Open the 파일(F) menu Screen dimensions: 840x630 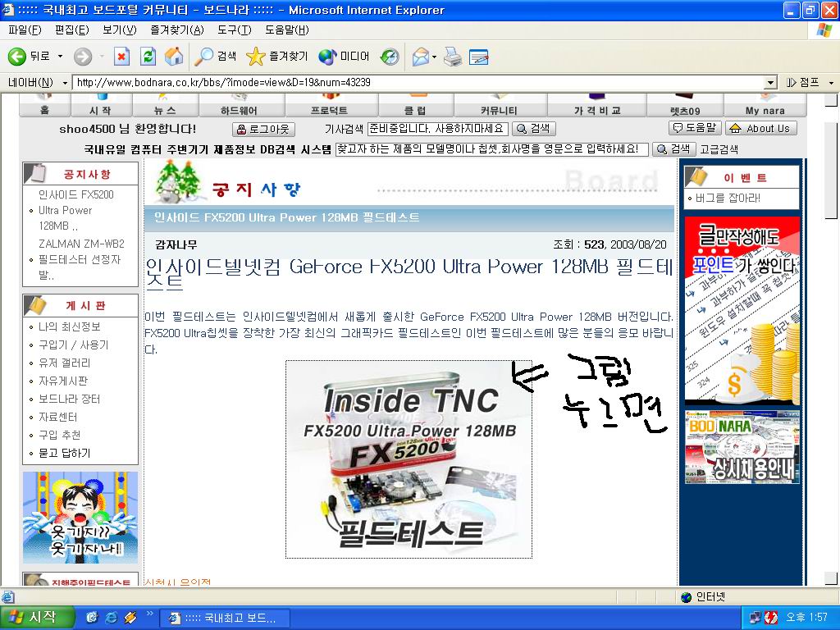click(25, 30)
